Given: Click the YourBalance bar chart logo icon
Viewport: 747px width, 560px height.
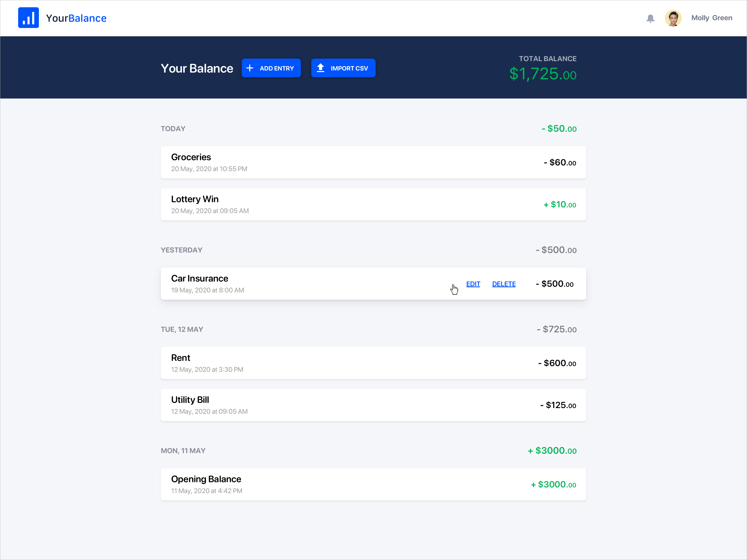Looking at the screenshot, I should 28,18.
